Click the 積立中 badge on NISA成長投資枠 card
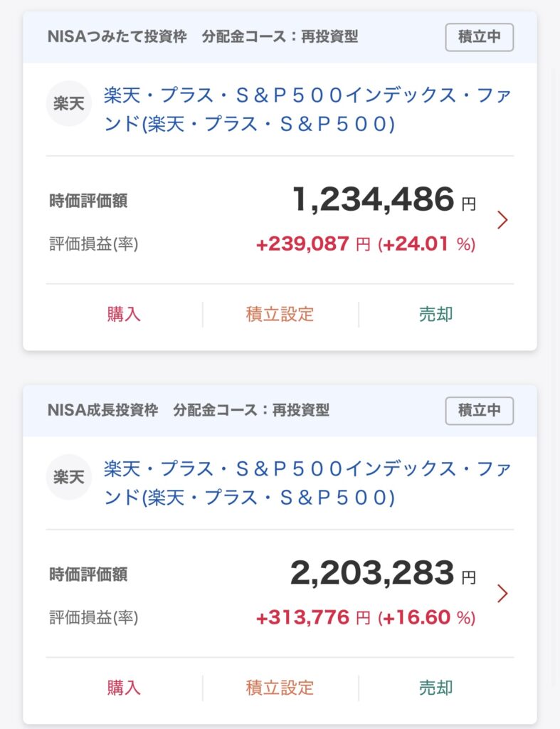The height and width of the screenshot is (729, 560). (x=479, y=411)
